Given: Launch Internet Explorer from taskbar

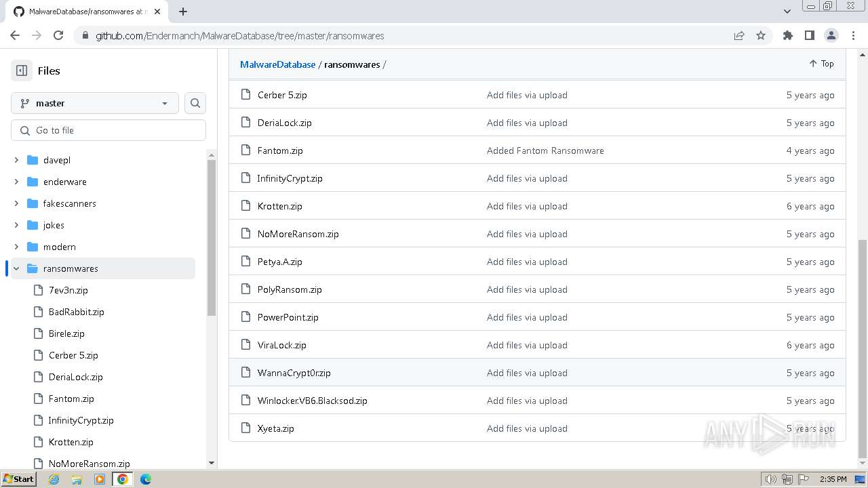Looking at the screenshot, I should pos(54,479).
